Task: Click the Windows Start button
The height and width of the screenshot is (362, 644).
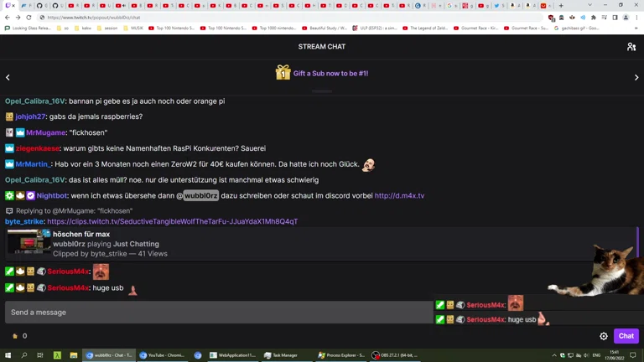Action: [x=8, y=355]
